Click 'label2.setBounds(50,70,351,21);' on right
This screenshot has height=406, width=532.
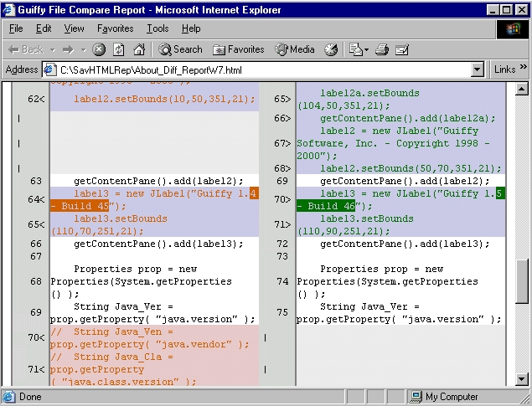pos(411,168)
